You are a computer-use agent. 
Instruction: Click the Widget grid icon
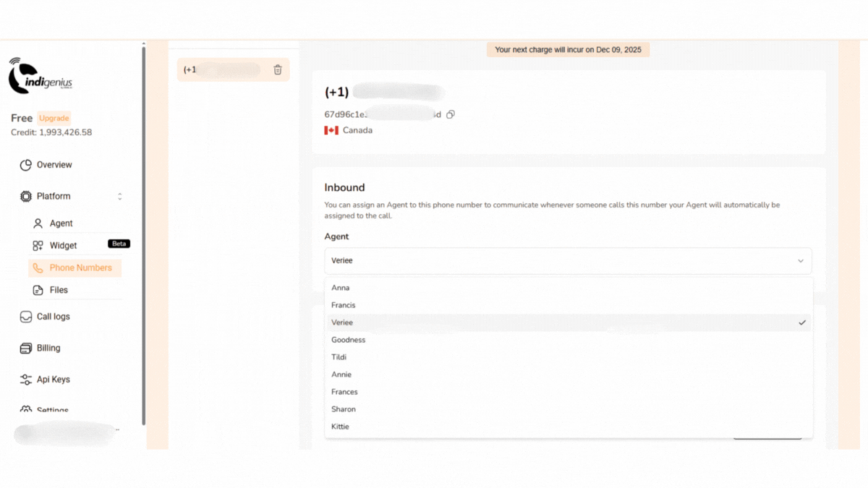tap(38, 246)
